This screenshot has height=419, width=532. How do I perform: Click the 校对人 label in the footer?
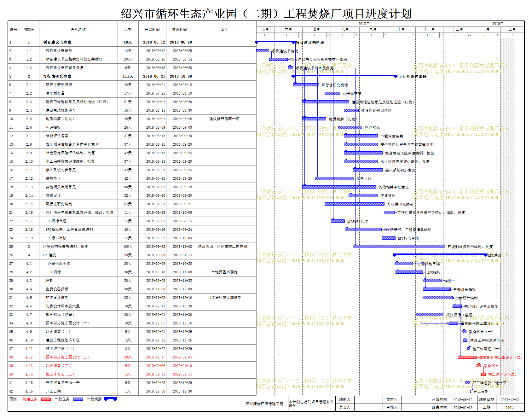tap(392, 399)
